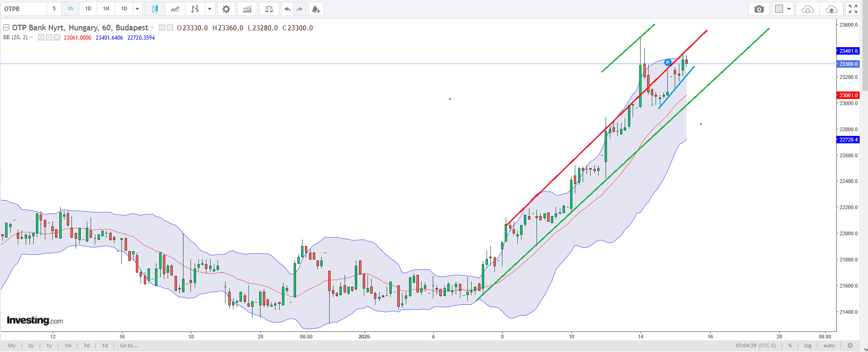The image size is (868, 352).
Task: Take a chart snapshot with the camera icon
Action: pyautogui.click(x=759, y=9)
